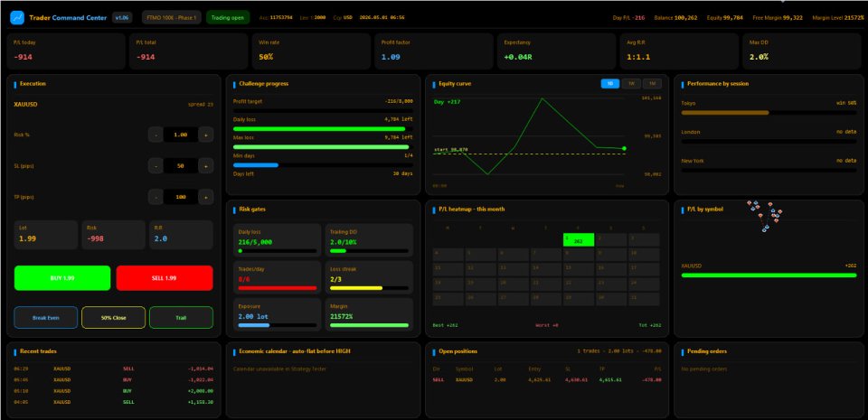
Task: Click the 50% Close button
Action: (114, 318)
